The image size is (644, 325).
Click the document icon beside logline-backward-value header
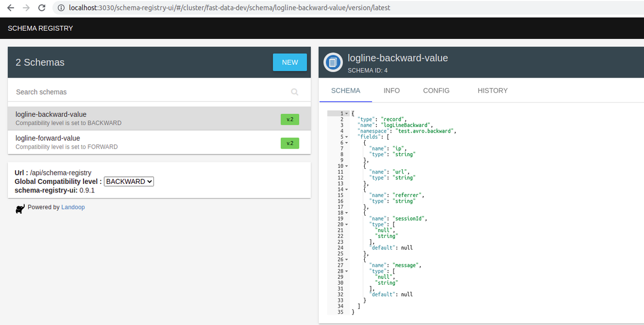coord(332,62)
